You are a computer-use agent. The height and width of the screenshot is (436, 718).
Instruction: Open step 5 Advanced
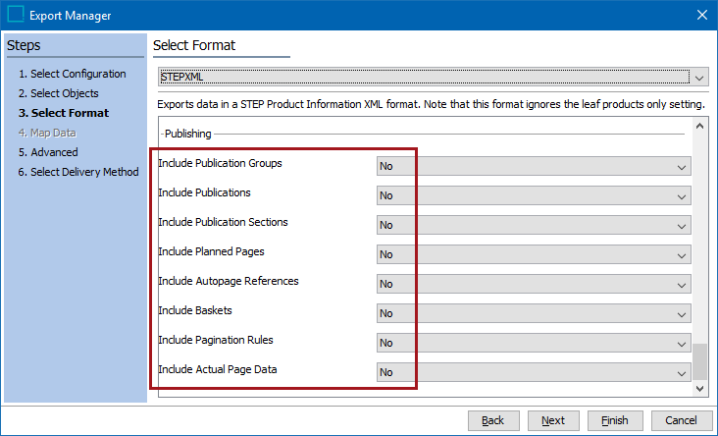48,152
